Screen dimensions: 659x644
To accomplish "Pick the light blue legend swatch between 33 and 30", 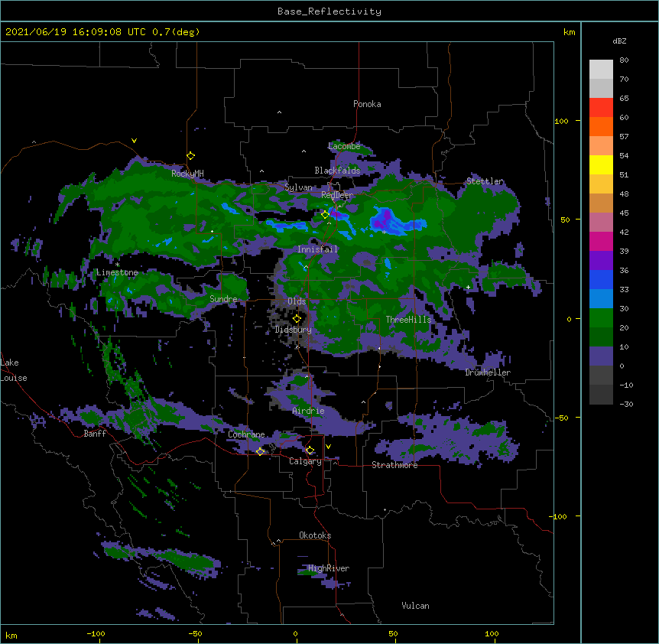I will tap(601, 299).
